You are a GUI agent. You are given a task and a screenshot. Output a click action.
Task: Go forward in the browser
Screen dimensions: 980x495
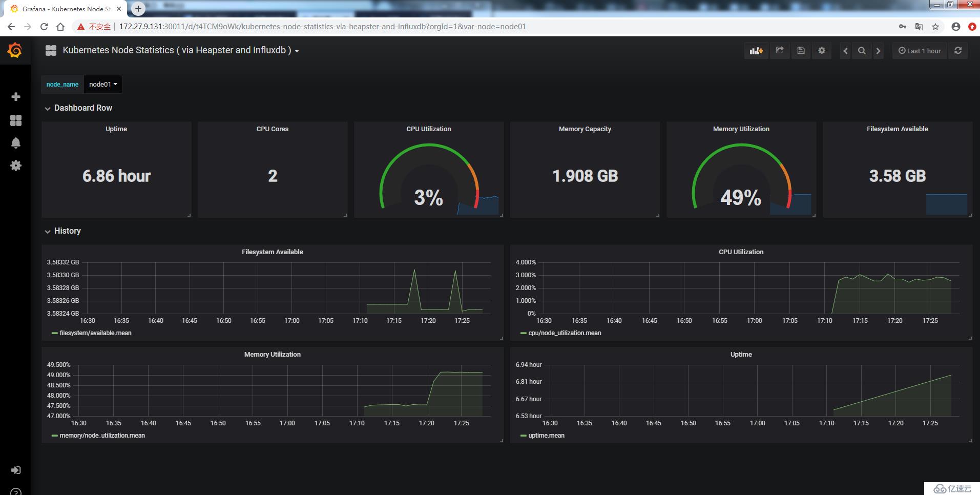[x=28, y=27]
